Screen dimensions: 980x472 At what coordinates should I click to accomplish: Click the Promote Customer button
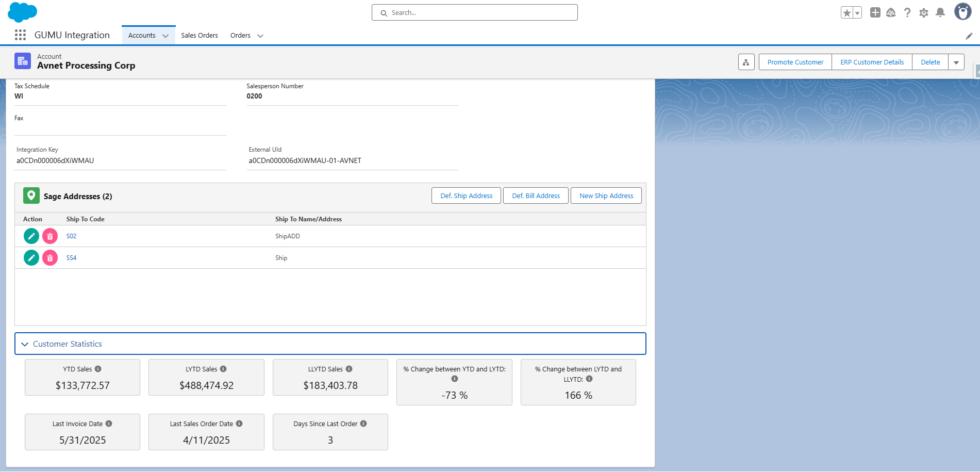[795, 62]
